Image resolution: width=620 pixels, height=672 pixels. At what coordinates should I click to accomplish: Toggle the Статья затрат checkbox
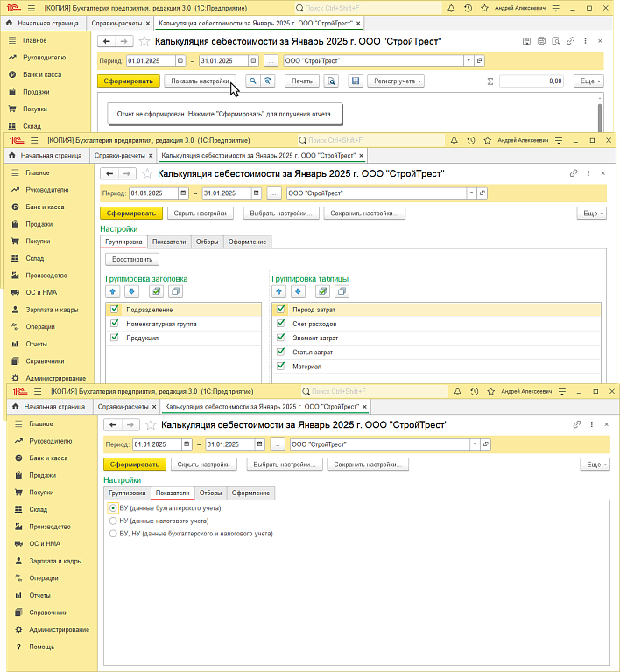pos(281,352)
